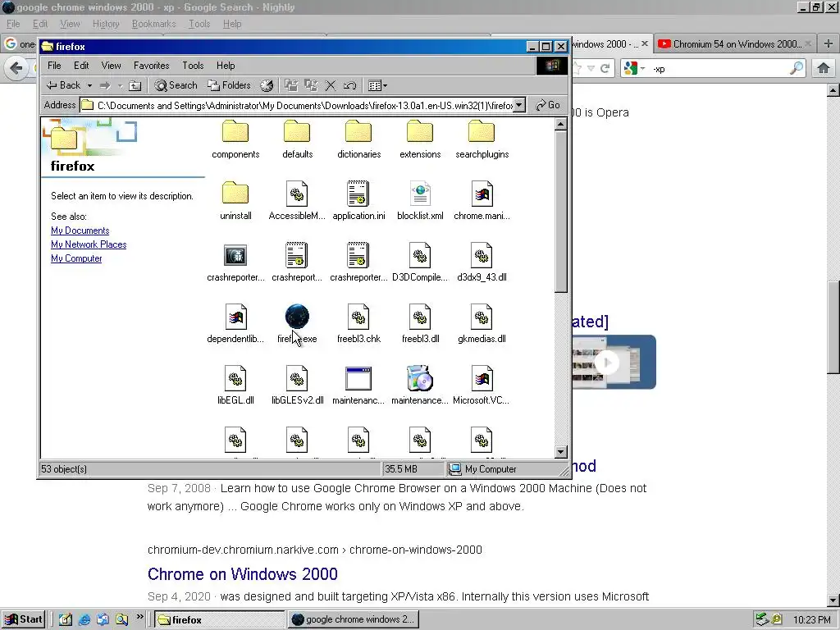Click the Nightly search magnifier icon
Viewport: 840px width, 630px height.
tap(797, 68)
